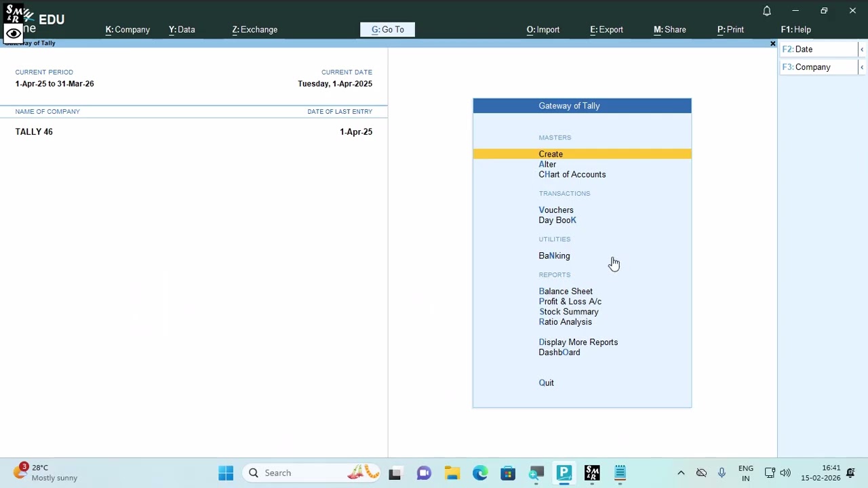Open Microsoft Edge from taskbar
The width and height of the screenshot is (868, 488).
(x=480, y=473)
